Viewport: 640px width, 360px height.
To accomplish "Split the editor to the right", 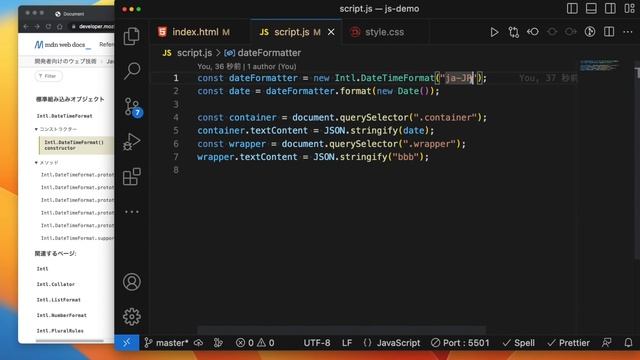I will tap(609, 32).
